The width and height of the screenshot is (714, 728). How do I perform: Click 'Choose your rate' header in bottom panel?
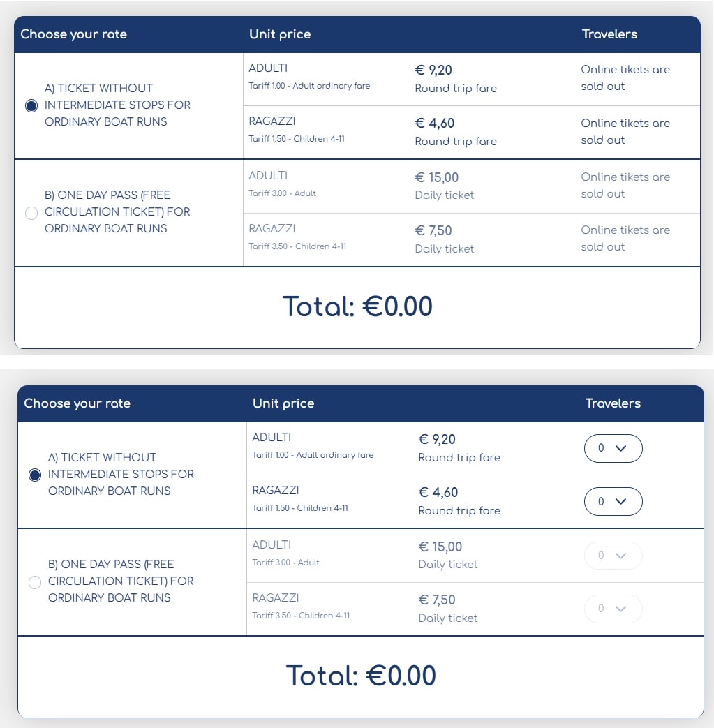click(x=77, y=403)
